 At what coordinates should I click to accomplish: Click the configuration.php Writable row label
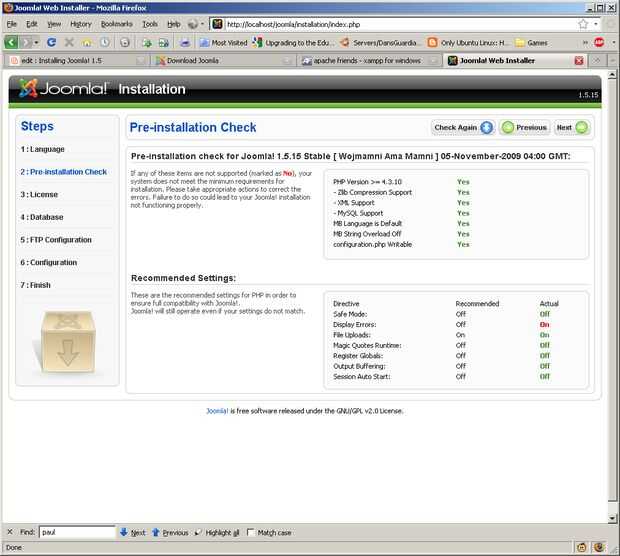point(372,244)
